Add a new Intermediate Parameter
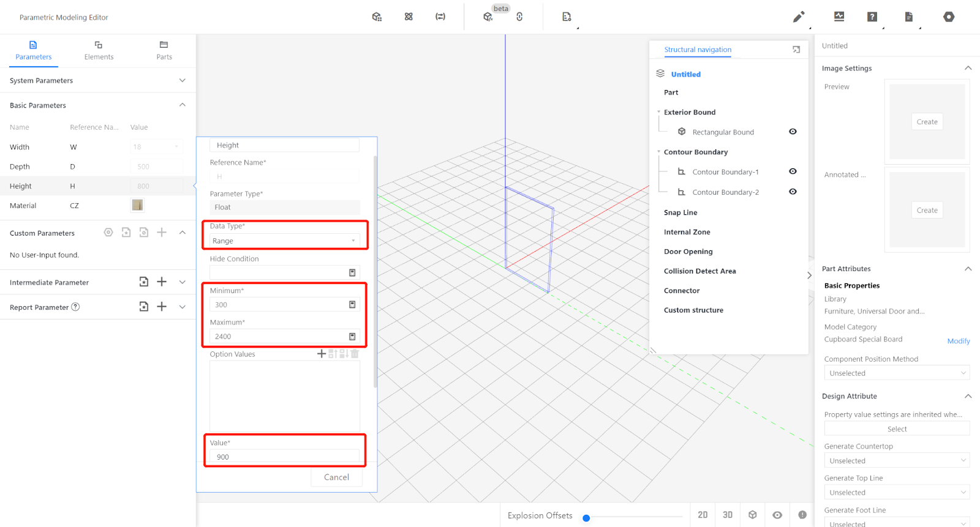This screenshot has width=980, height=527. click(x=162, y=282)
